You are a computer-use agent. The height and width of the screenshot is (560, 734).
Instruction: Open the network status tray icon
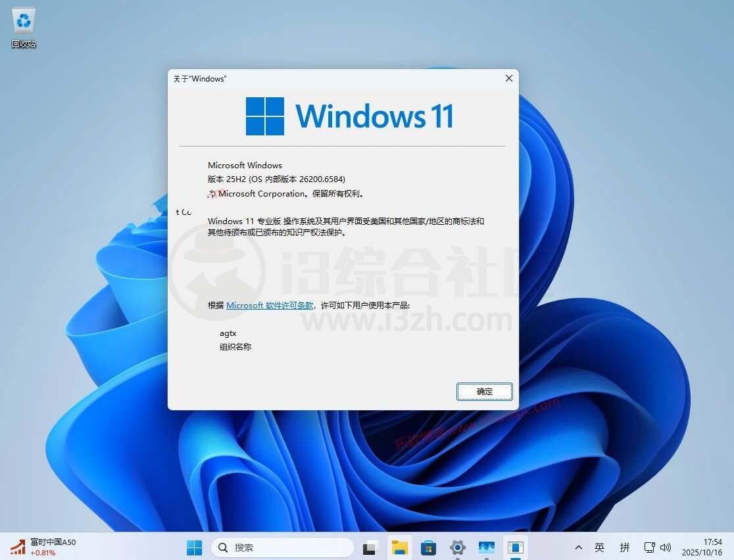coord(649,547)
